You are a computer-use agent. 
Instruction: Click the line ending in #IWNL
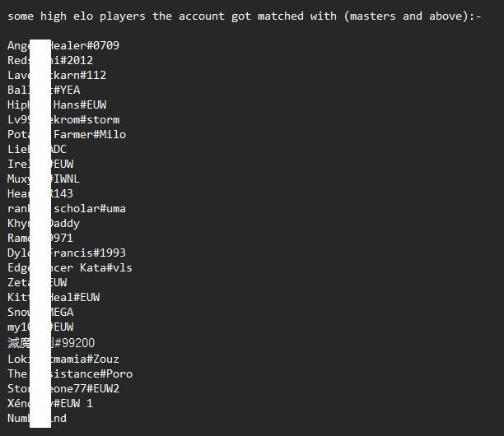44,179
